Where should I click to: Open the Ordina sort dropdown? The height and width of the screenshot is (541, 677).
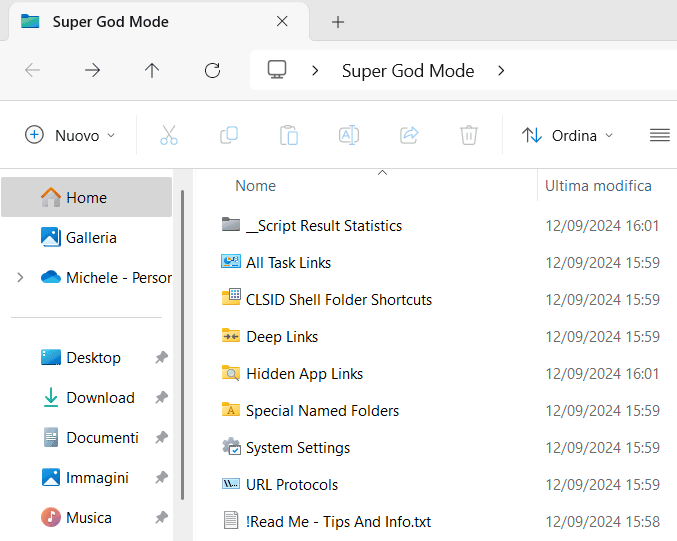pyautogui.click(x=568, y=135)
